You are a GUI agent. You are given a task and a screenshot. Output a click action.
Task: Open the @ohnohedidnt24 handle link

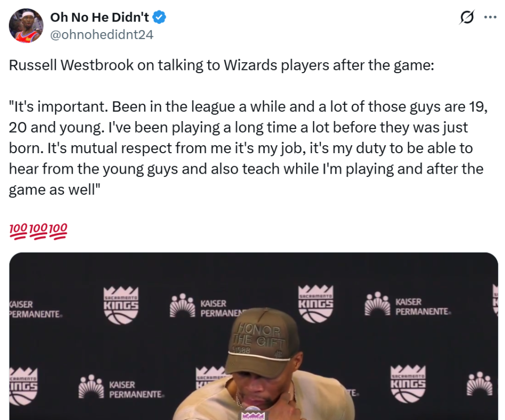tap(102, 35)
